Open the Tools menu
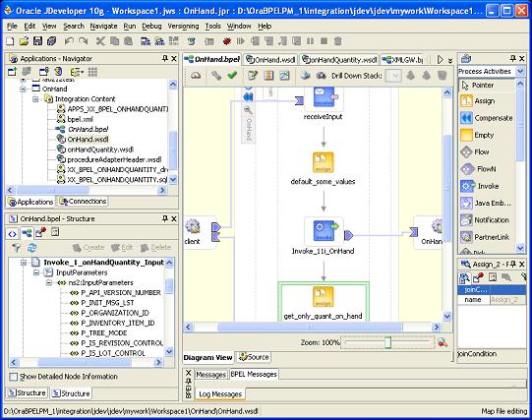 tap(212, 26)
